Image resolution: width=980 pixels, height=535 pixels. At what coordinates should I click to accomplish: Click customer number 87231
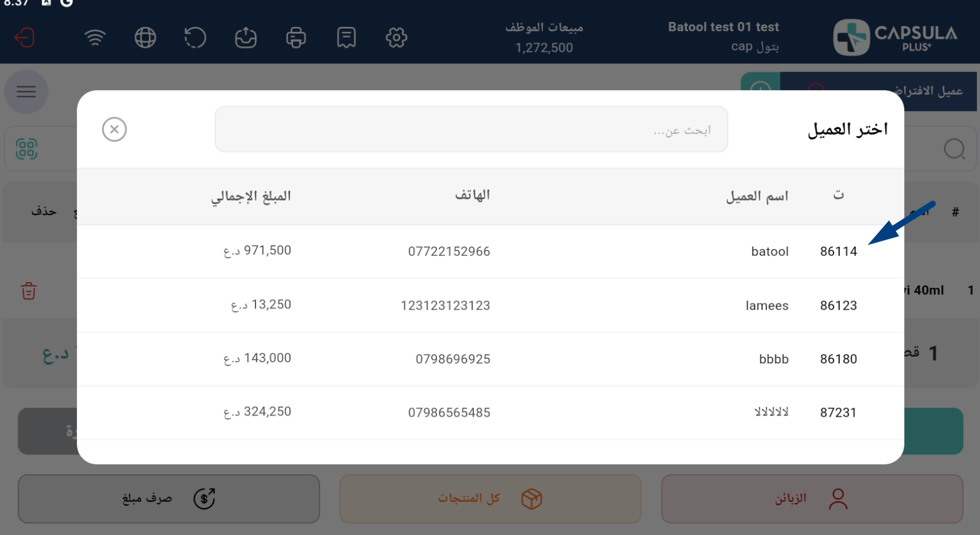tap(838, 413)
